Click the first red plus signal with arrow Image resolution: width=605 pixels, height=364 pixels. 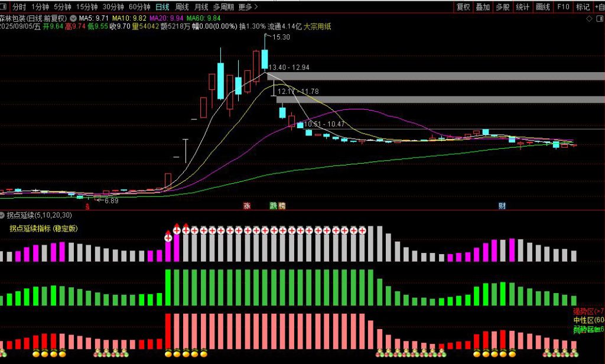(168, 238)
